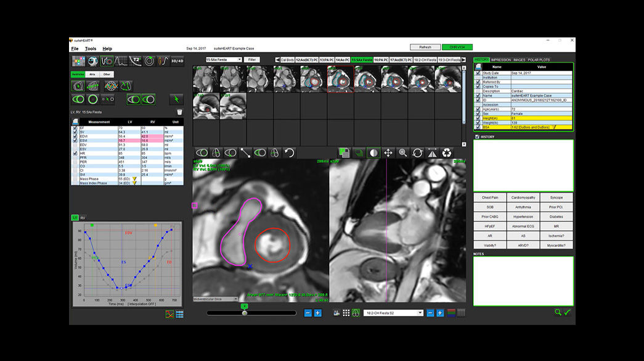The image size is (644, 361).
Task: Click the lightning bolt auto-segmentation icon
Action: (176, 99)
